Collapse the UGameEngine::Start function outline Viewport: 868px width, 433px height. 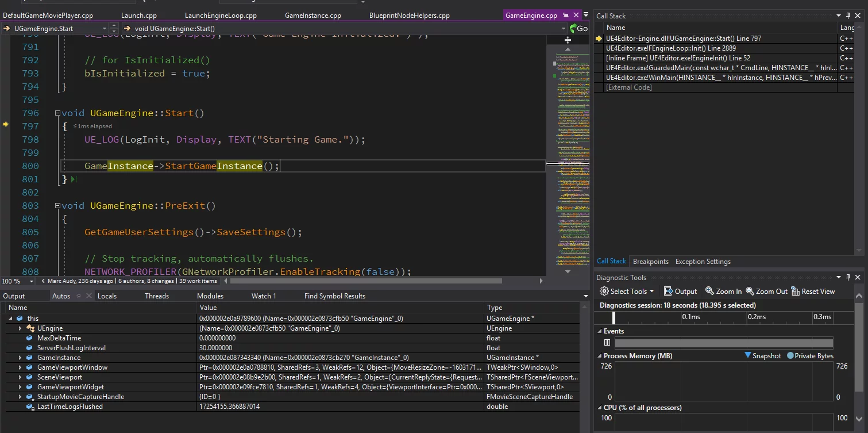point(57,113)
